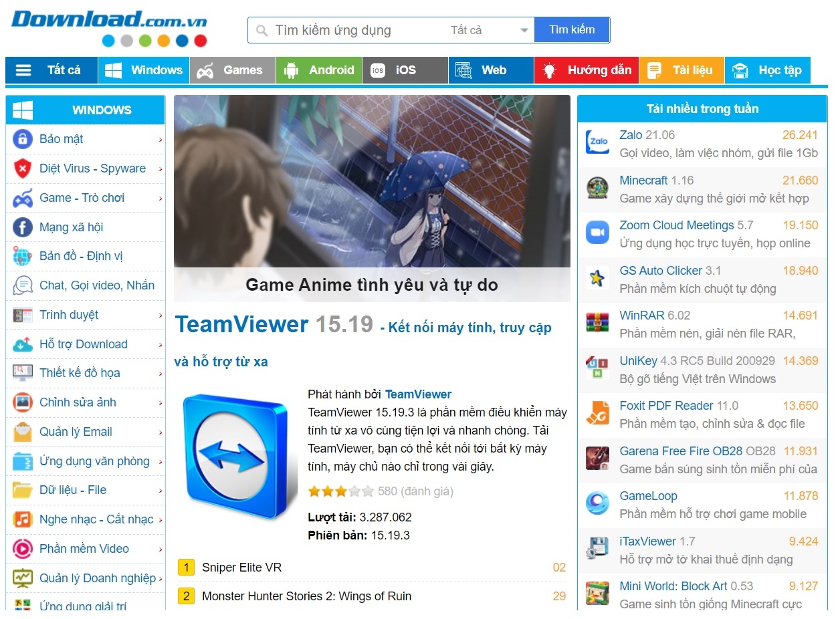
Task: Open the Học tập tab
Action: tap(767, 70)
